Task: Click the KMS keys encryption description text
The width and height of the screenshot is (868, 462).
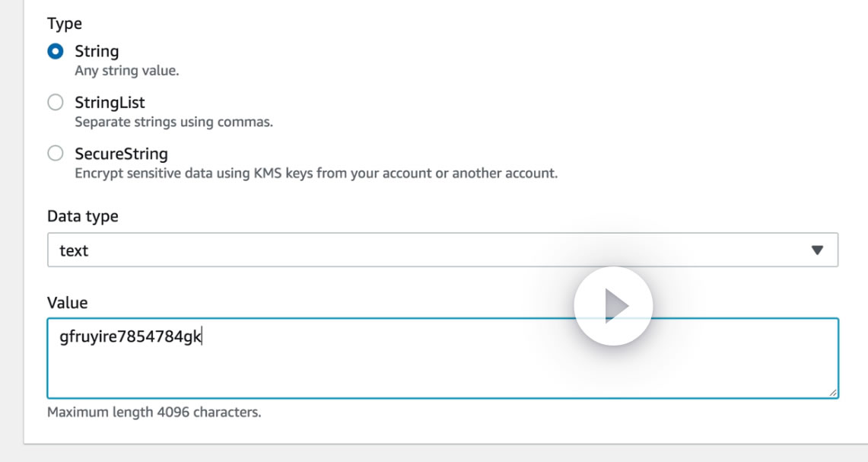Action: click(316, 173)
